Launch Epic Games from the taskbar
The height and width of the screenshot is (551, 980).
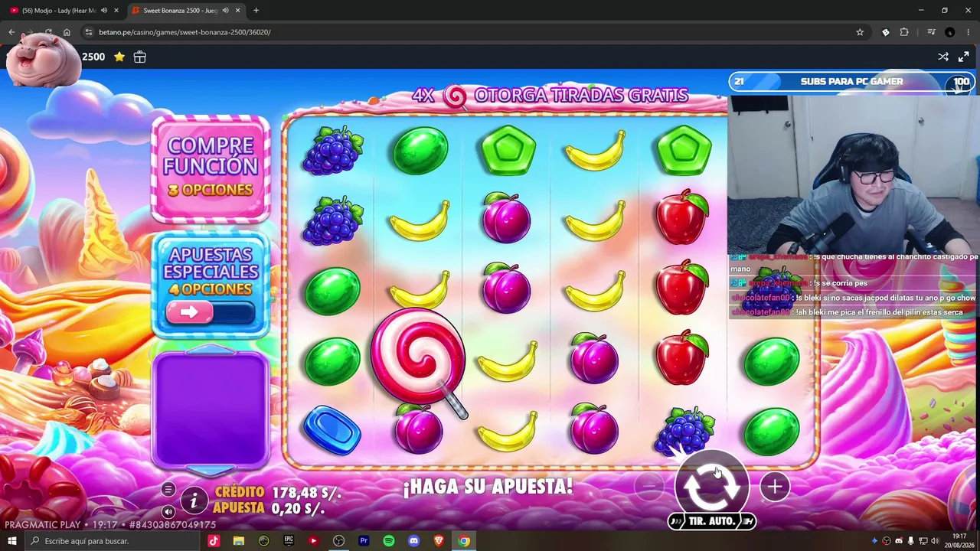coord(289,541)
